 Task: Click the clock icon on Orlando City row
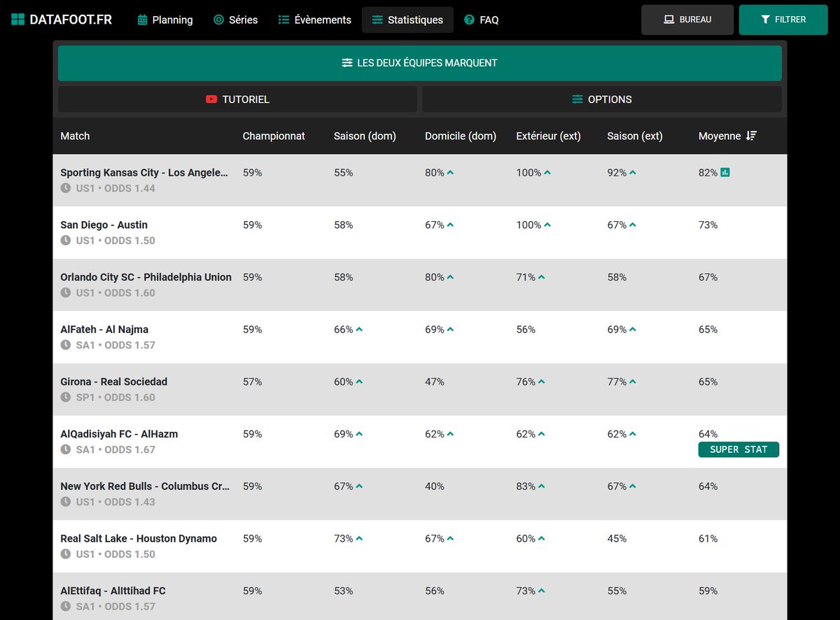click(66, 293)
